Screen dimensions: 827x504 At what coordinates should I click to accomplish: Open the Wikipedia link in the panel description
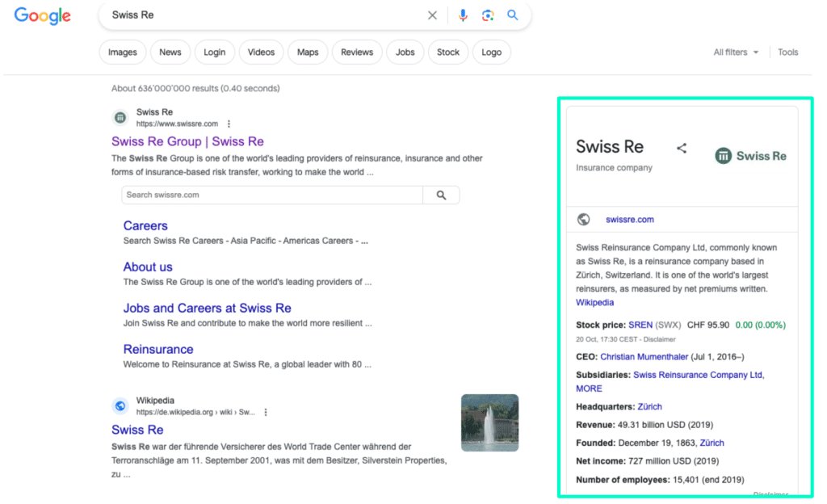coord(594,303)
